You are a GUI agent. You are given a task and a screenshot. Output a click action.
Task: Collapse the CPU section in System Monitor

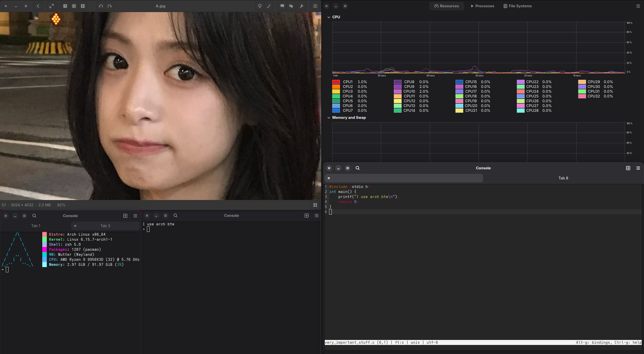tap(329, 17)
